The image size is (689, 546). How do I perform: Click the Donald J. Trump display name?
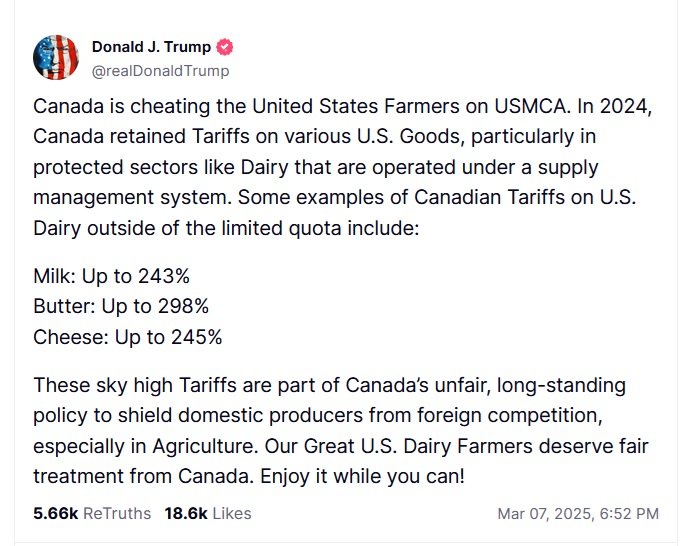point(151,47)
